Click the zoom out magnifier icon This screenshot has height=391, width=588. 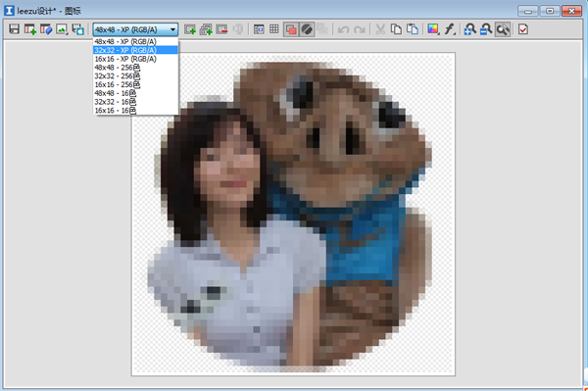486,29
